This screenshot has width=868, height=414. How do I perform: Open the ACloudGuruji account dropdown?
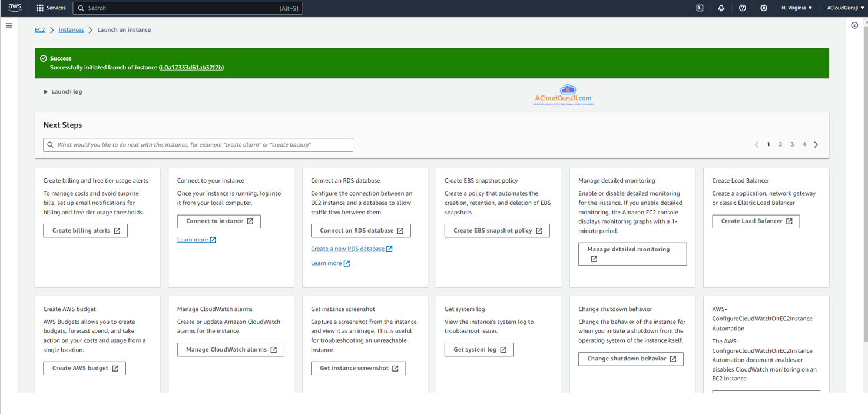pos(845,8)
